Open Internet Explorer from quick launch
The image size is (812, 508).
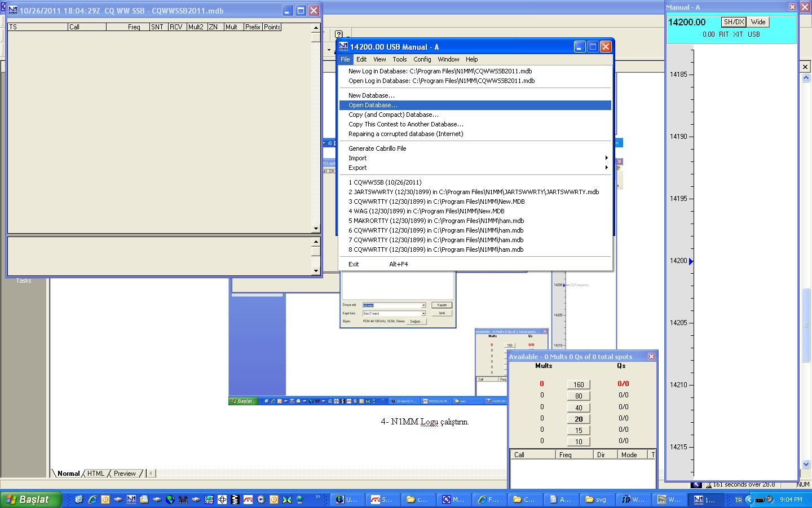92,500
